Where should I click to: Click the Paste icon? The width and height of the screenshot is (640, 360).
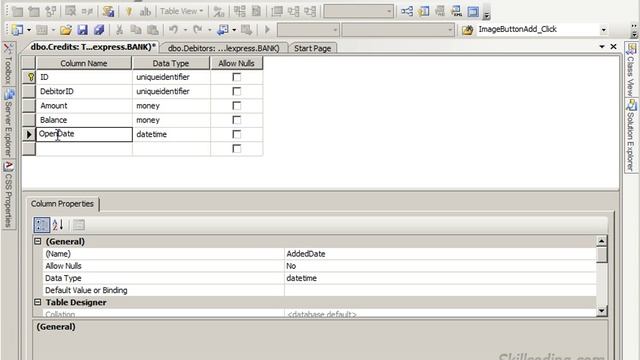[152, 29]
